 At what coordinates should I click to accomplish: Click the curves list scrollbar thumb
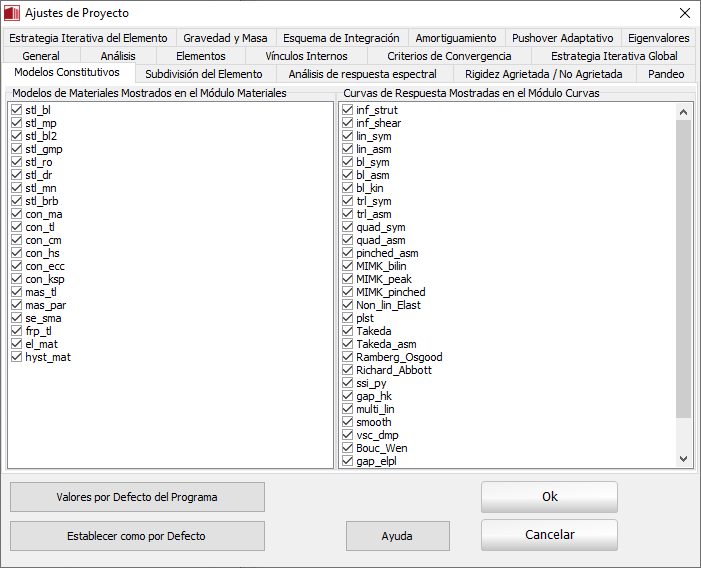[684, 270]
